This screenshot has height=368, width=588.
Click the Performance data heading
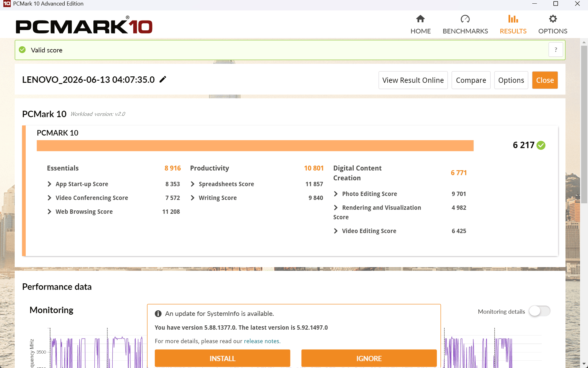click(57, 287)
